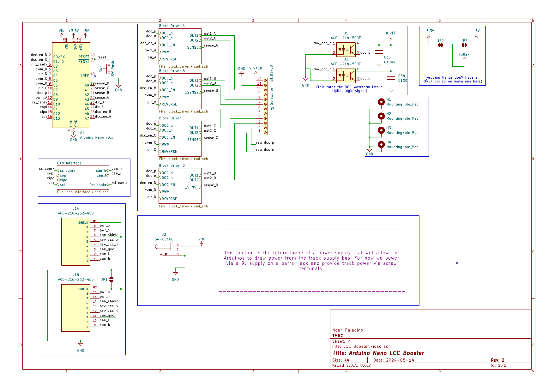
Task: Click the 'KiCad E.D.A. 8.0.2' text
Action: point(352,365)
